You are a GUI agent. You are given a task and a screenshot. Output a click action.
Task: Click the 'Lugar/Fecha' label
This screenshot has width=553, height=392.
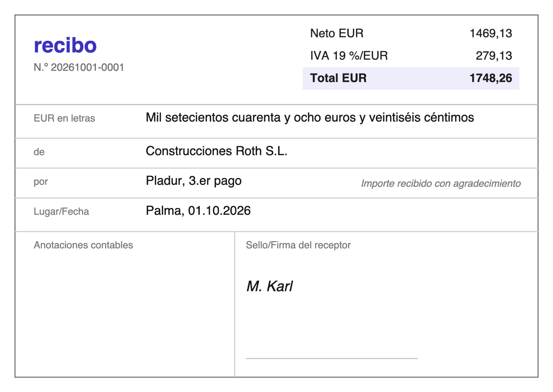pyautogui.click(x=61, y=212)
